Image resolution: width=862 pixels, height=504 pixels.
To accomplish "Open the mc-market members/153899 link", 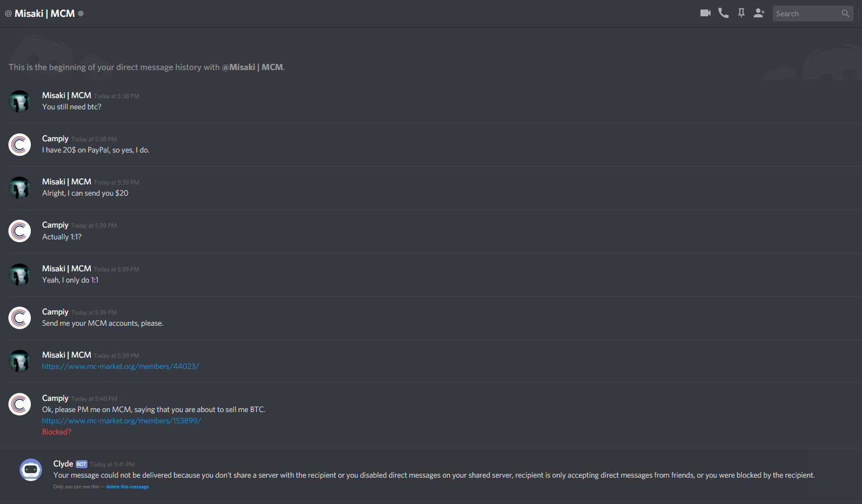I will point(121,420).
